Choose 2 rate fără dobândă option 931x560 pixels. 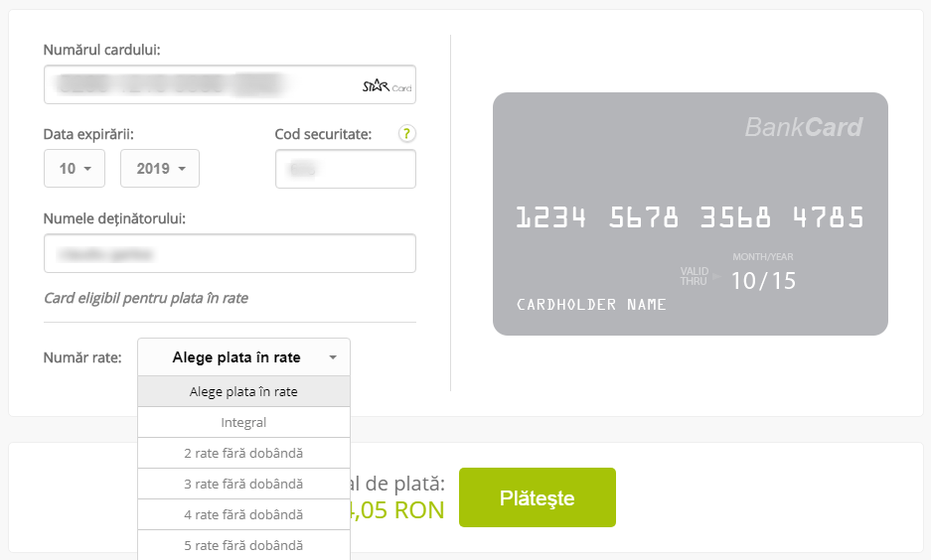point(243,453)
